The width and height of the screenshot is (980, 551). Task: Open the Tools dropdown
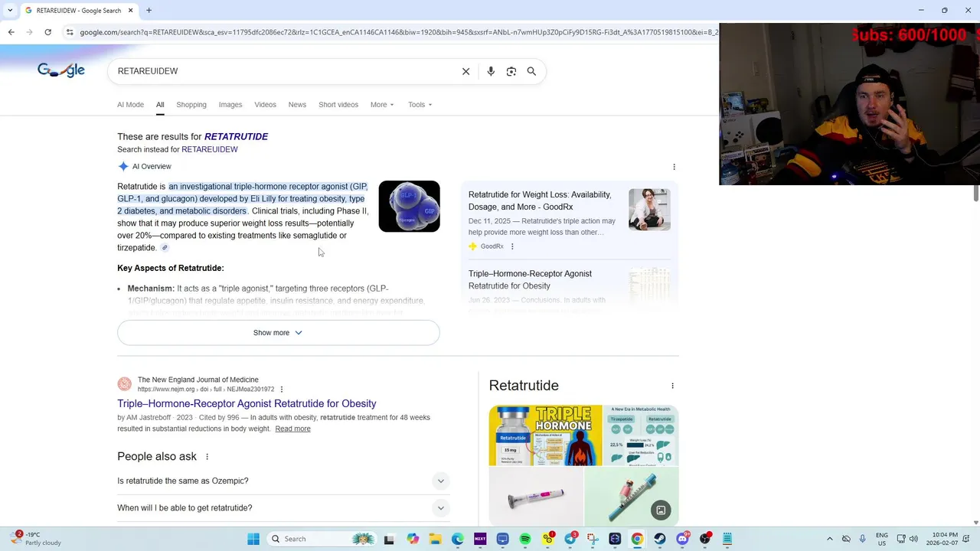coord(420,105)
